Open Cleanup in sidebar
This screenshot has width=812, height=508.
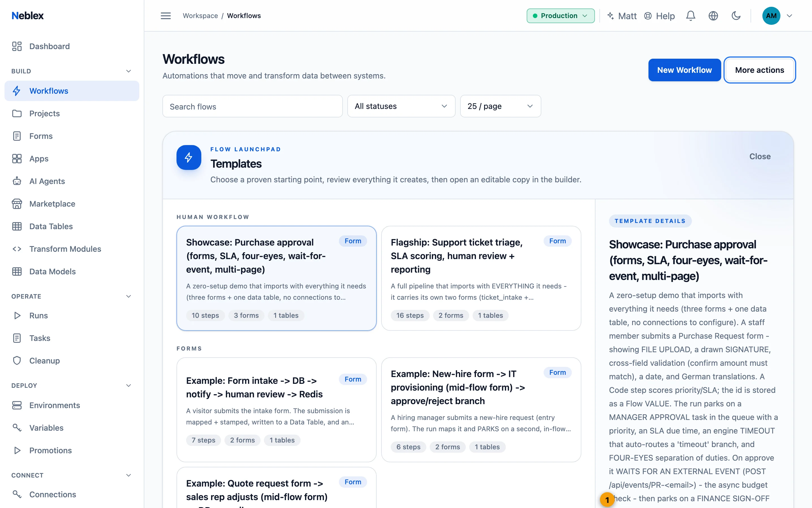(72, 360)
